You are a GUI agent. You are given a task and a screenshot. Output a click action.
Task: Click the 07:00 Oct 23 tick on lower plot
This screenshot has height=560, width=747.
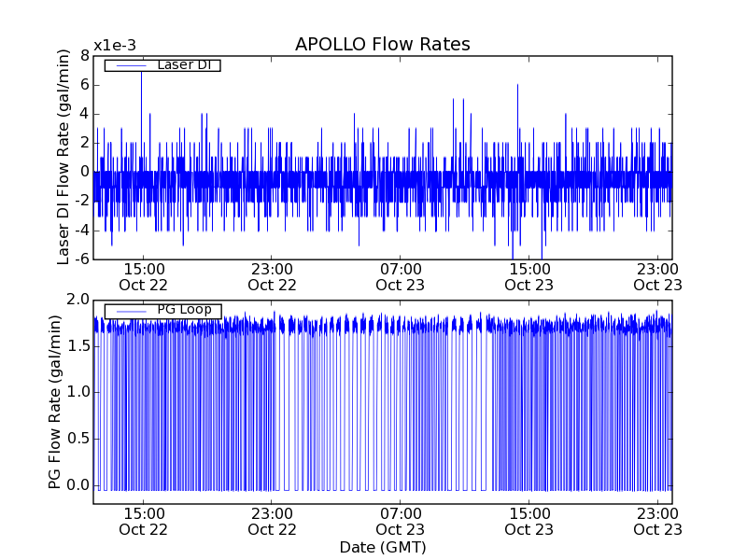401,521
